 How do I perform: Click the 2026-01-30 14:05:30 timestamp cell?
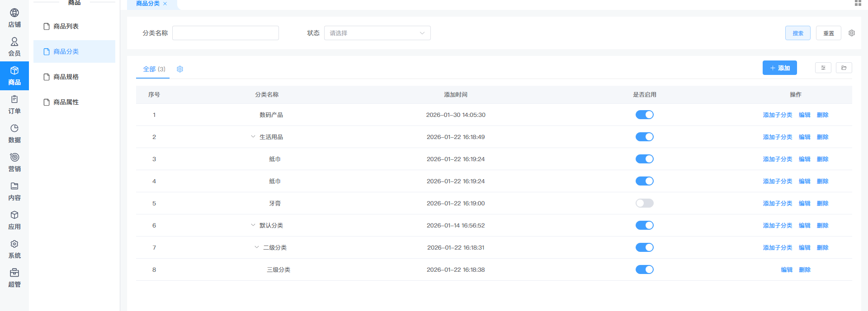(456, 115)
